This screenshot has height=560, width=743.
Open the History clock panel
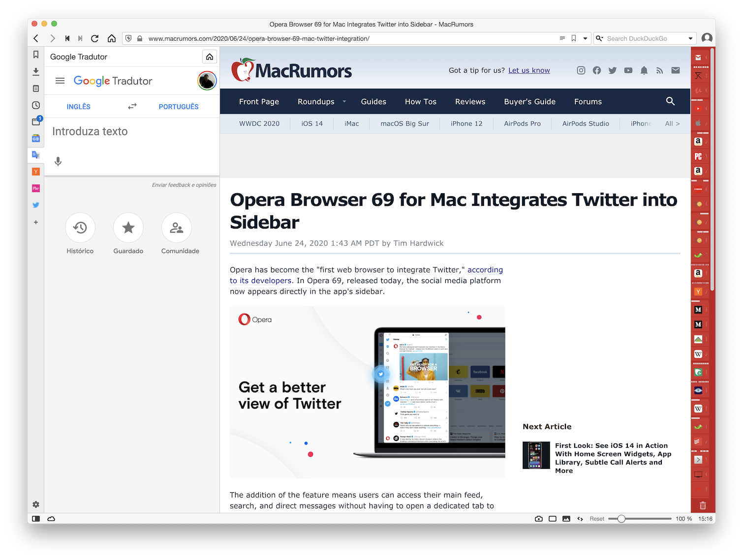click(x=36, y=105)
